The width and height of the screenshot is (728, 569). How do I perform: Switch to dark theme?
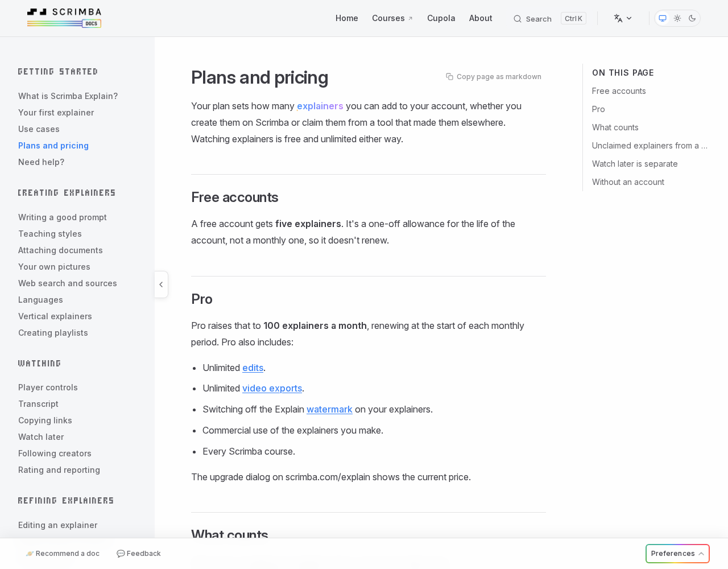[692, 18]
